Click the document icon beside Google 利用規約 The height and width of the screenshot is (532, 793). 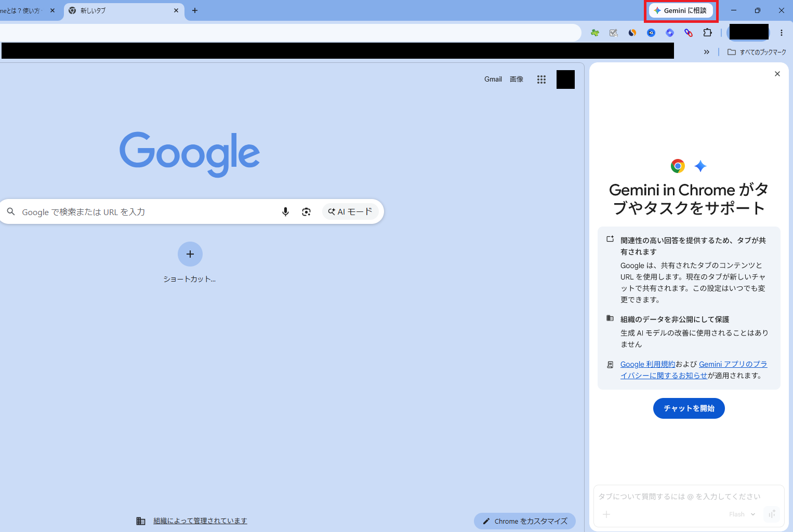click(610, 365)
